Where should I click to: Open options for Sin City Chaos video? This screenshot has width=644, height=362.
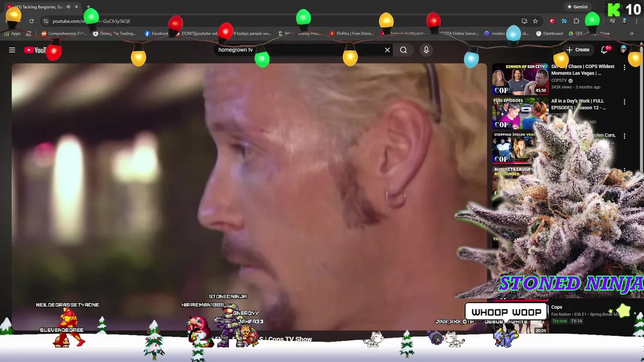(x=624, y=67)
